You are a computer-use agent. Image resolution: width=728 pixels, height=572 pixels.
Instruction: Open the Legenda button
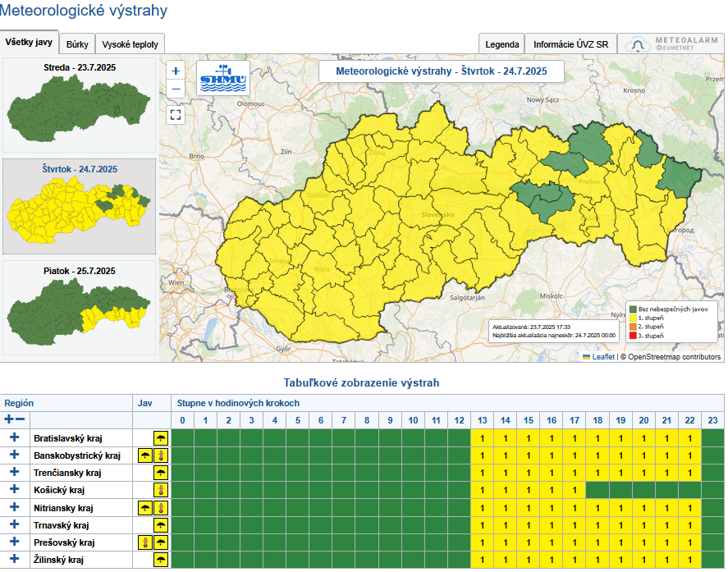point(501,44)
